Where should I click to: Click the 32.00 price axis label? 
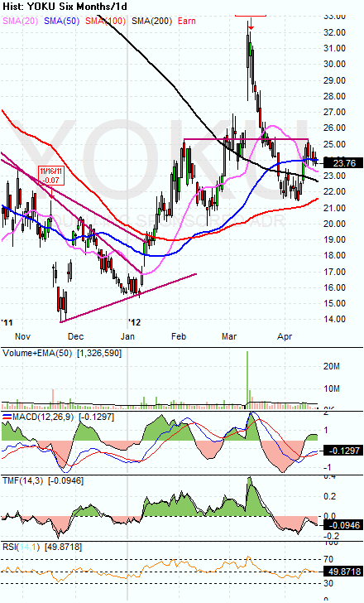(335, 32)
